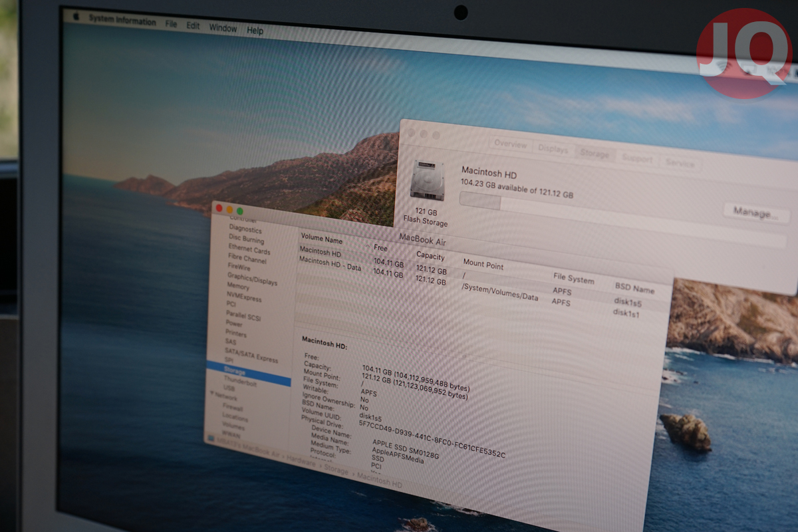Select the Macintosh HD volume row

(483, 279)
